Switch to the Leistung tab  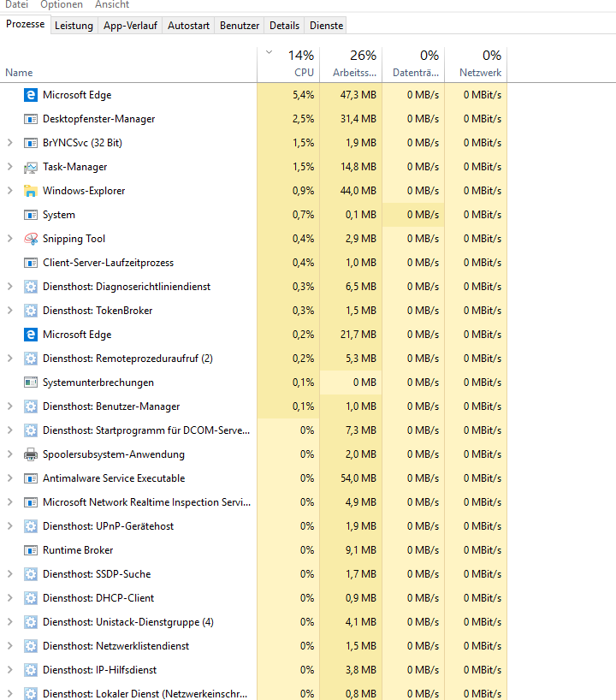(74, 26)
